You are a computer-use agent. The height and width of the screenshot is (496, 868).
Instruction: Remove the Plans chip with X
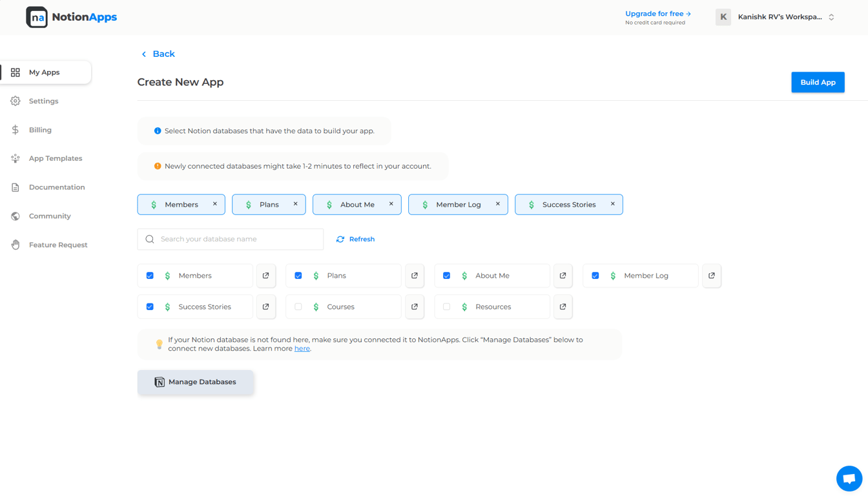pos(296,204)
